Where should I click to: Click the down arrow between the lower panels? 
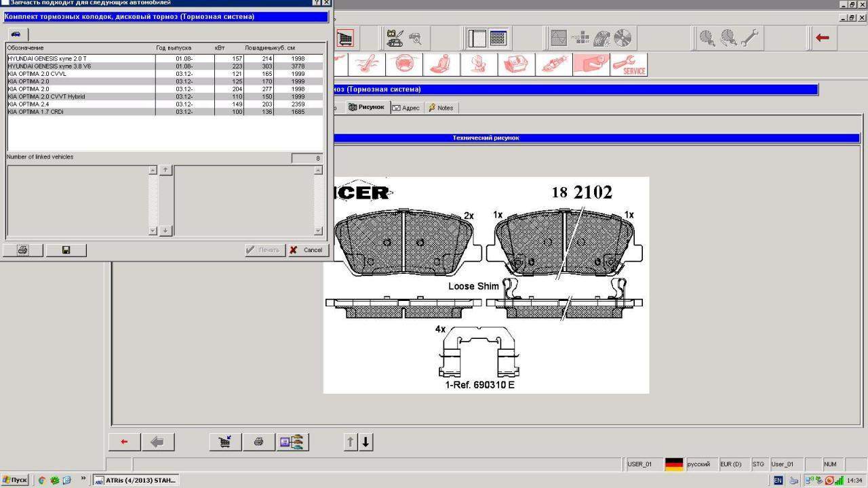coord(165,230)
